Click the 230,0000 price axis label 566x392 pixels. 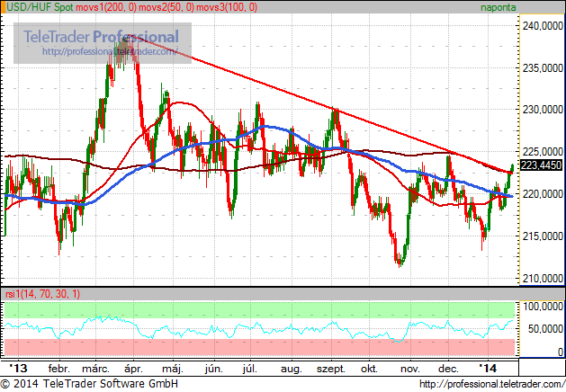[x=543, y=110]
